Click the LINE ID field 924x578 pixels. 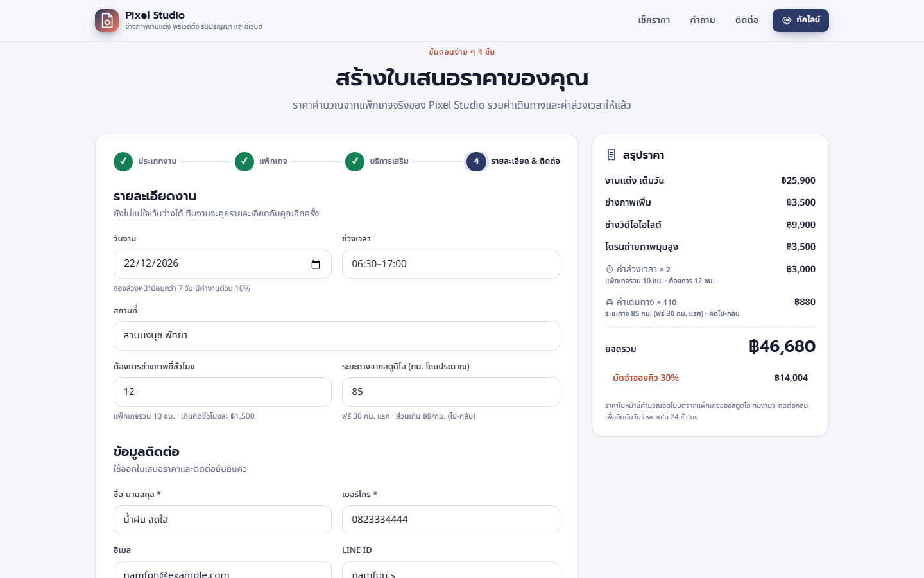451,570
